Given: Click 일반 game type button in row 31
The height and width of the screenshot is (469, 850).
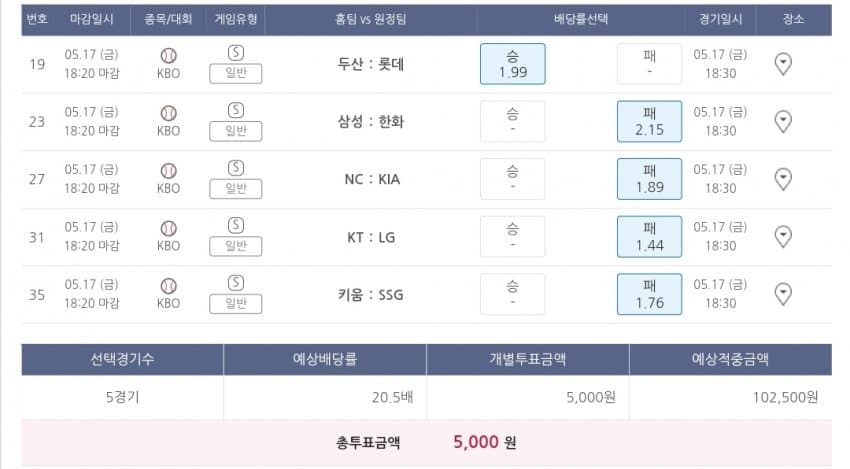Looking at the screenshot, I should [236, 246].
